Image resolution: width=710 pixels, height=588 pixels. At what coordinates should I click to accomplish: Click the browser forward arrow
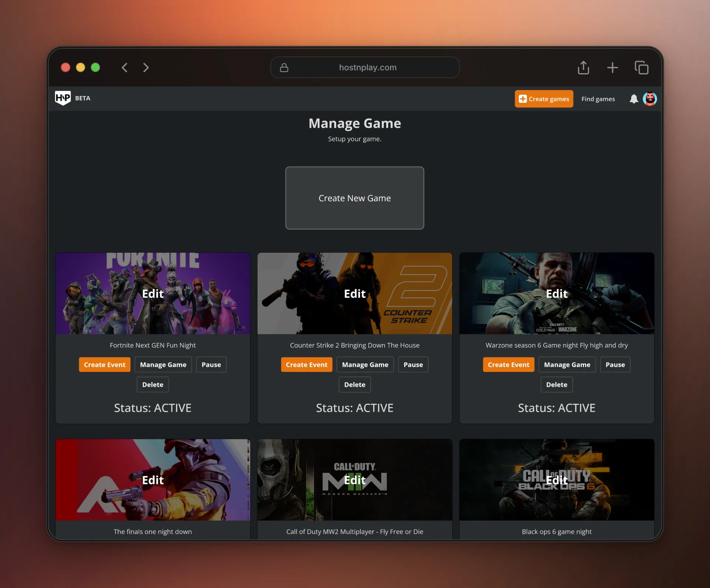[x=146, y=68]
